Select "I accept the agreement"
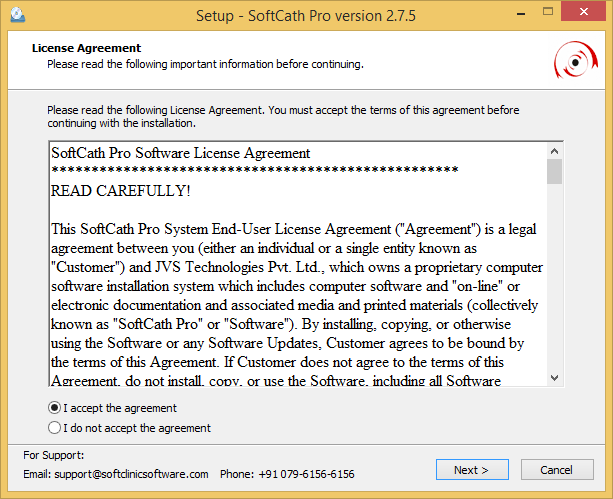Viewport: 613px width, 499px height. [x=55, y=408]
